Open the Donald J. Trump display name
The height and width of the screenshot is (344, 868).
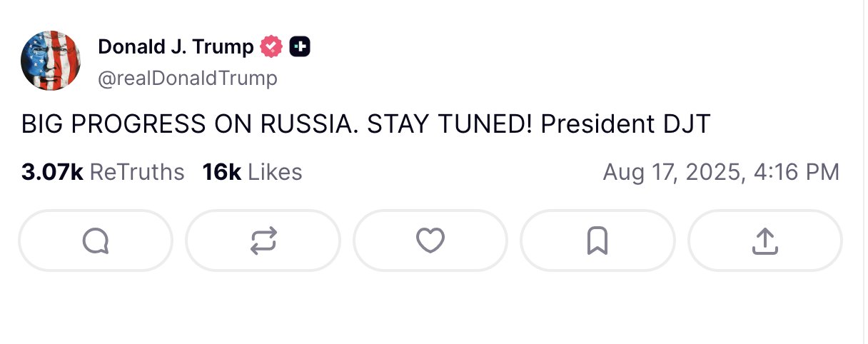coord(176,47)
